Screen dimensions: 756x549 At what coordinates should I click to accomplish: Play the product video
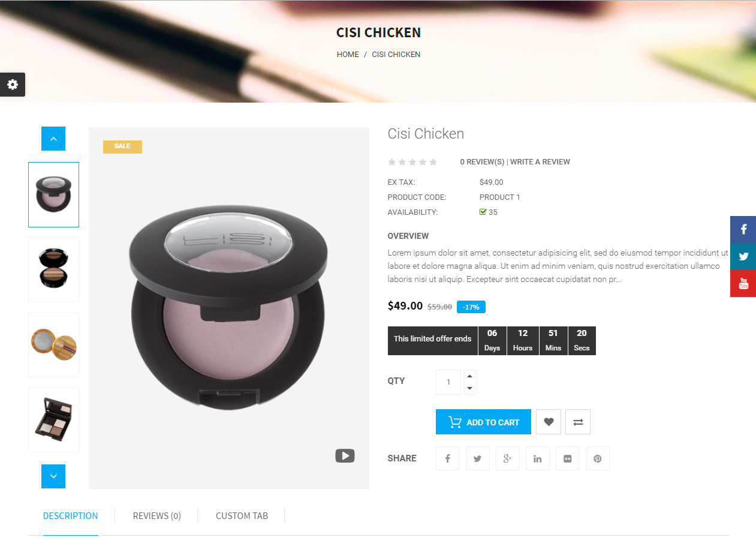coord(345,456)
